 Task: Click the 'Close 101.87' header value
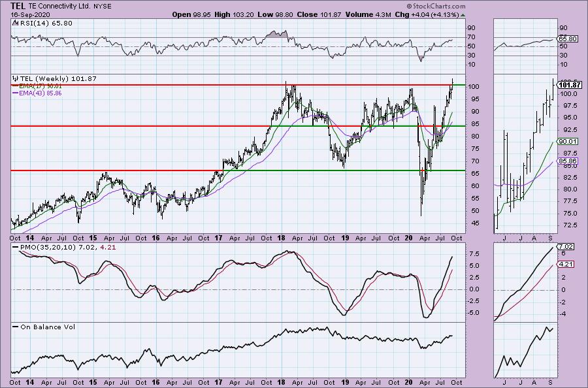(x=319, y=14)
